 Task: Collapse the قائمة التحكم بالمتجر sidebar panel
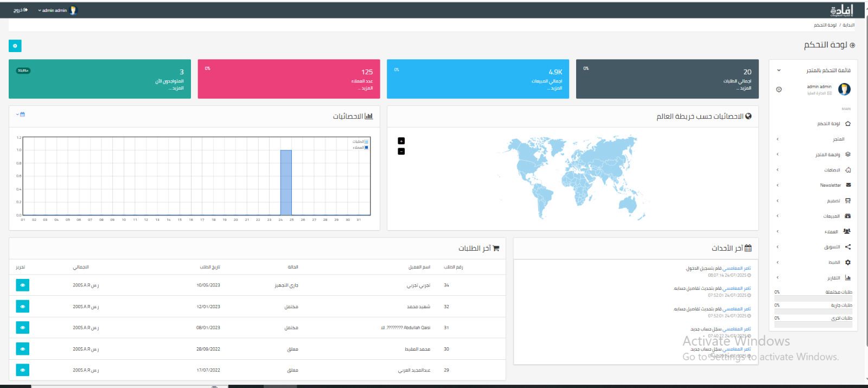[x=779, y=71]
